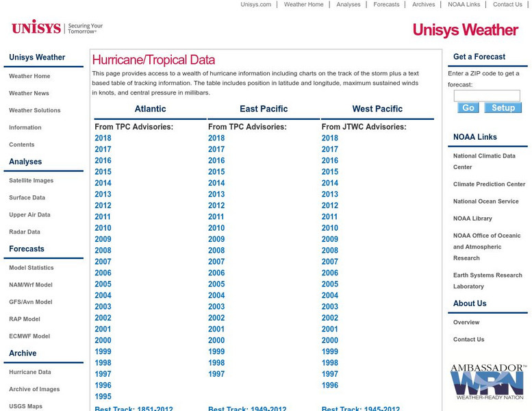Image resolution: width=532 pixels, height=411 pixels.
Task: Open Weather News sidebar link
Action: tap(29, 93)
